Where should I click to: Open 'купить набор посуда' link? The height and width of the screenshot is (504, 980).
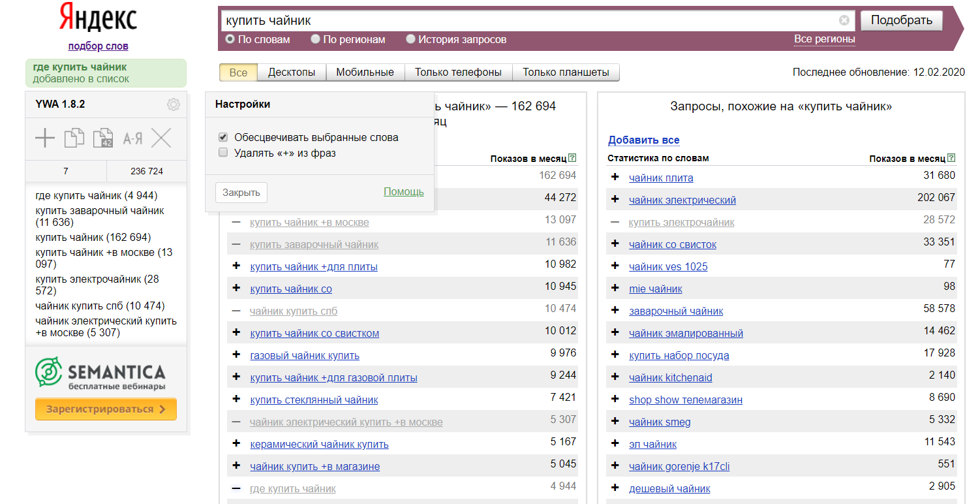[x=679, y=355]
